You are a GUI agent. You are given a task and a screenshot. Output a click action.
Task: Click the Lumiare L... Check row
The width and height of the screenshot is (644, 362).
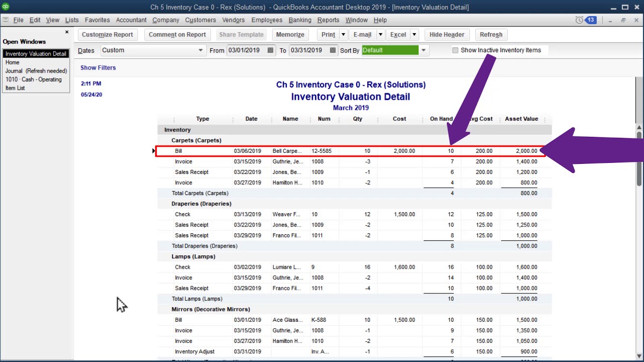click(x=354, y=267)
